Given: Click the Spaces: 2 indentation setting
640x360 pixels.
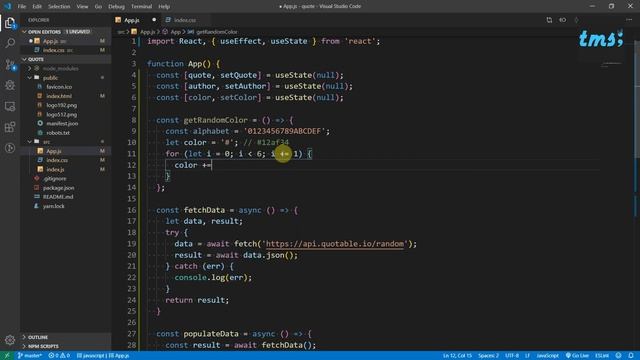Looking at the screenshot, I should (488, 356).
